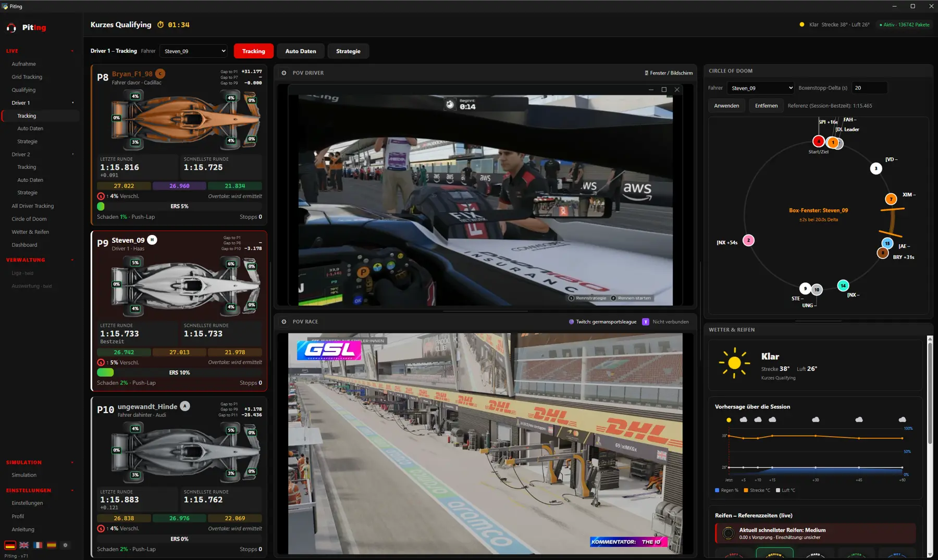Click the Anwenden button
938x560 pixels.
(x=726, y=106)
